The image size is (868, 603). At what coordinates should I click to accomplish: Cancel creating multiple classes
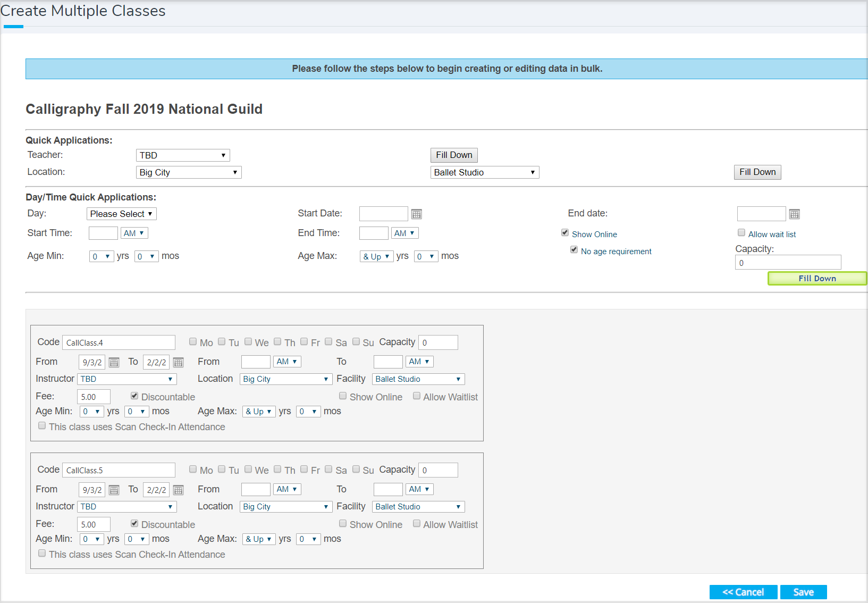(743, 592)
